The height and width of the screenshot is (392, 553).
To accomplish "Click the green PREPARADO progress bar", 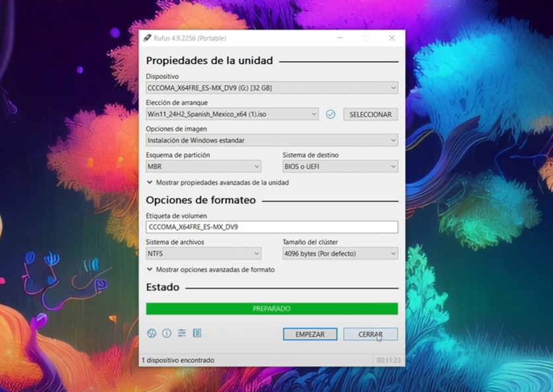I will 272,309.
